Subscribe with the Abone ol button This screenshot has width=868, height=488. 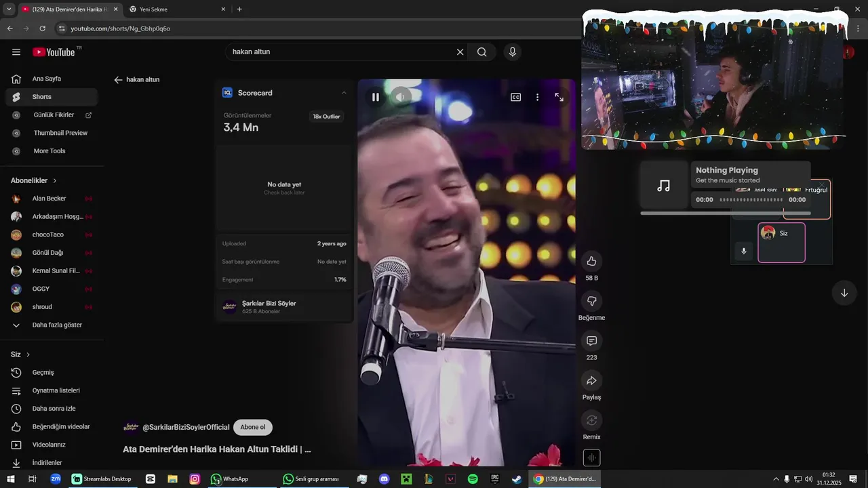pyautogui.click(x=253, y=427)
